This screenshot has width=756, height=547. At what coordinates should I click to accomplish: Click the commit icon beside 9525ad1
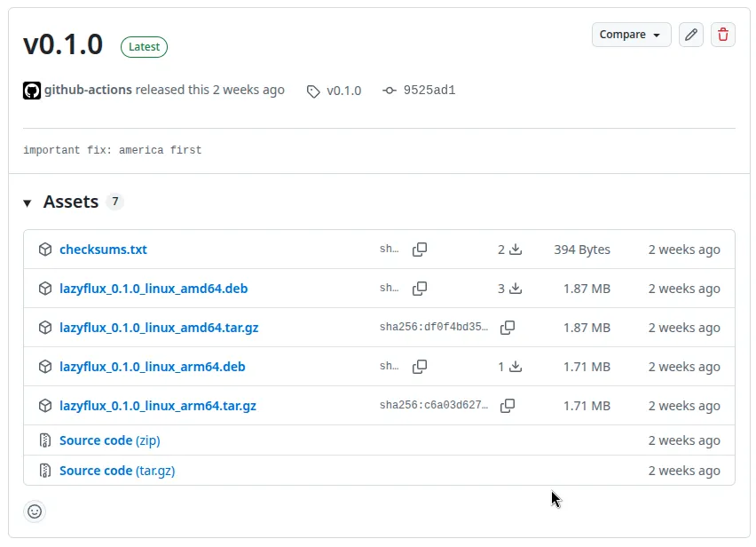[390, 91]
